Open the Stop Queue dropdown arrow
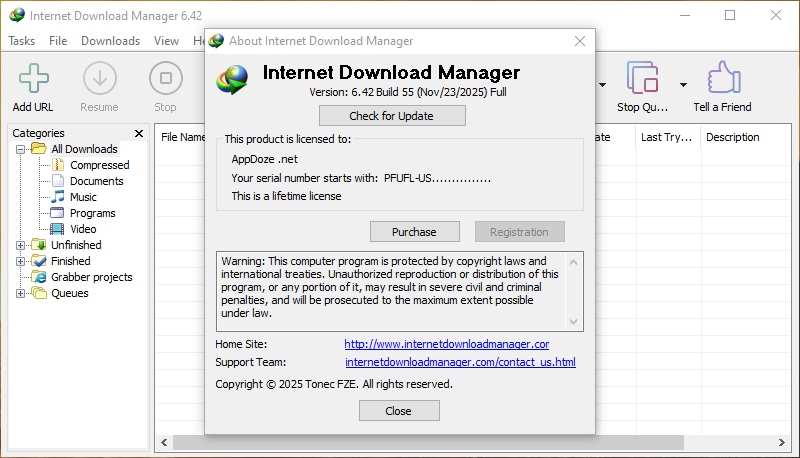800x458 pixels. [683, 85]
